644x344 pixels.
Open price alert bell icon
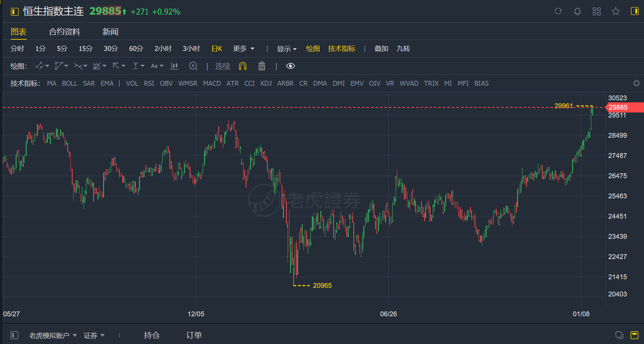click(x=577, y=11)
